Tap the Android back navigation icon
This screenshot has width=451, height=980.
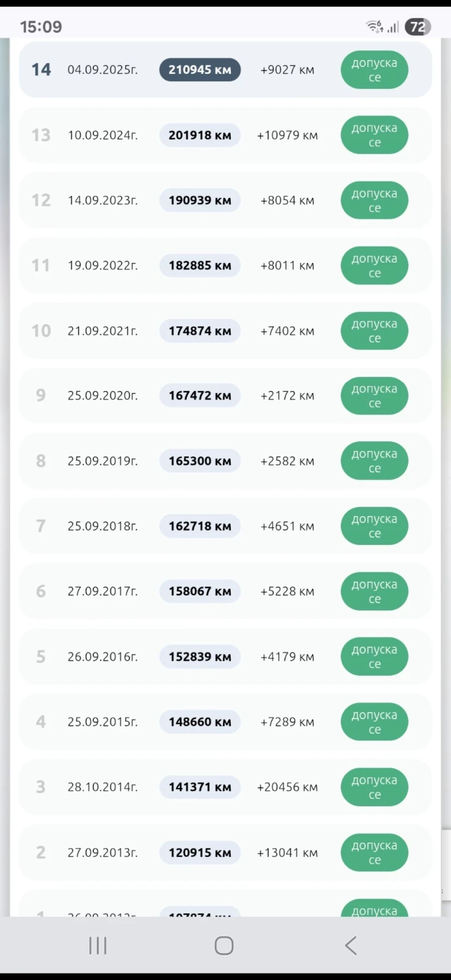[x=351, y=946]
